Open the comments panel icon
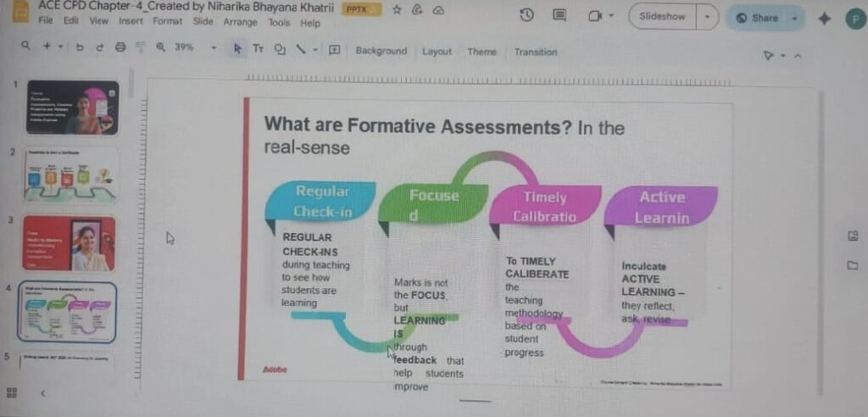The width and height of the screenshot is (868, 417). tap(559, 15)
